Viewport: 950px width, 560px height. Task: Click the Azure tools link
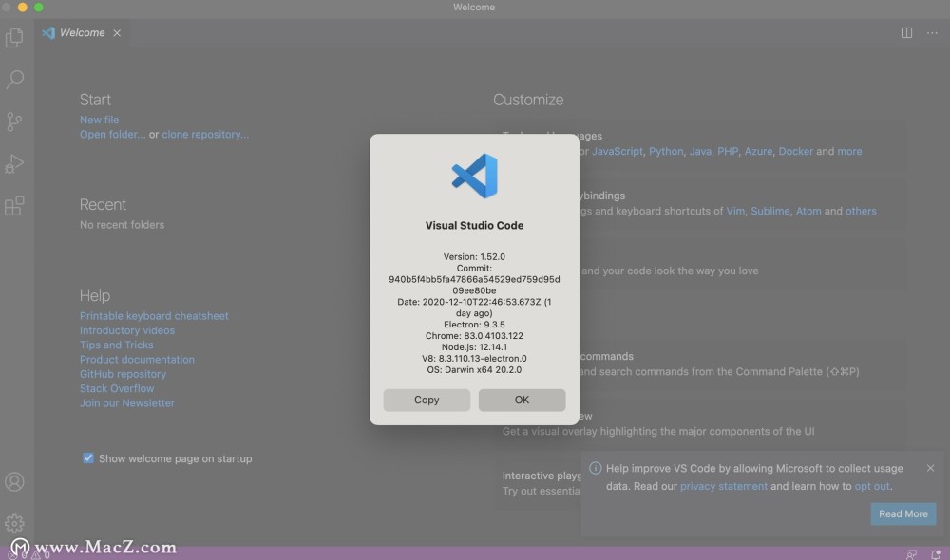[758, 151]
